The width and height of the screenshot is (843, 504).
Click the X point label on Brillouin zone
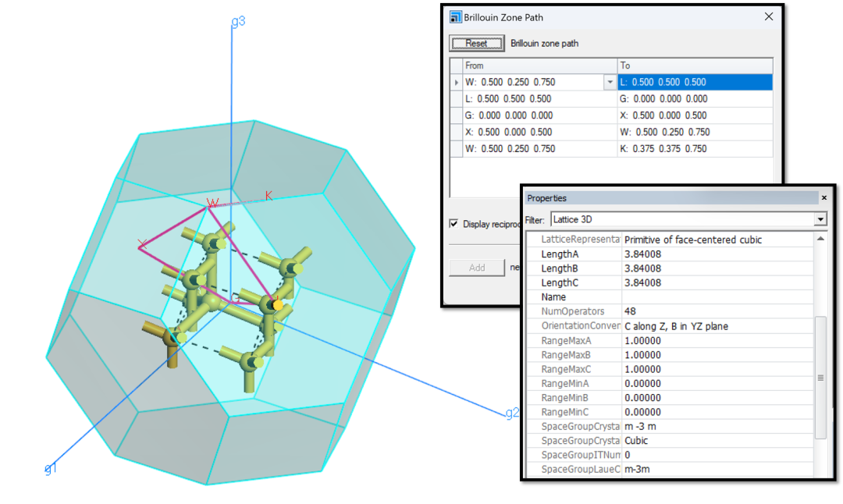[142, 244]
